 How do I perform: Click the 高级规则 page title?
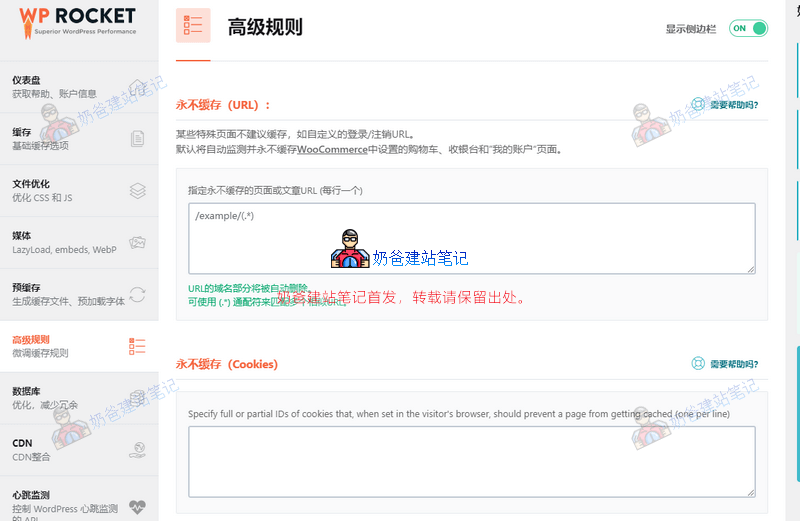[265, 27]
